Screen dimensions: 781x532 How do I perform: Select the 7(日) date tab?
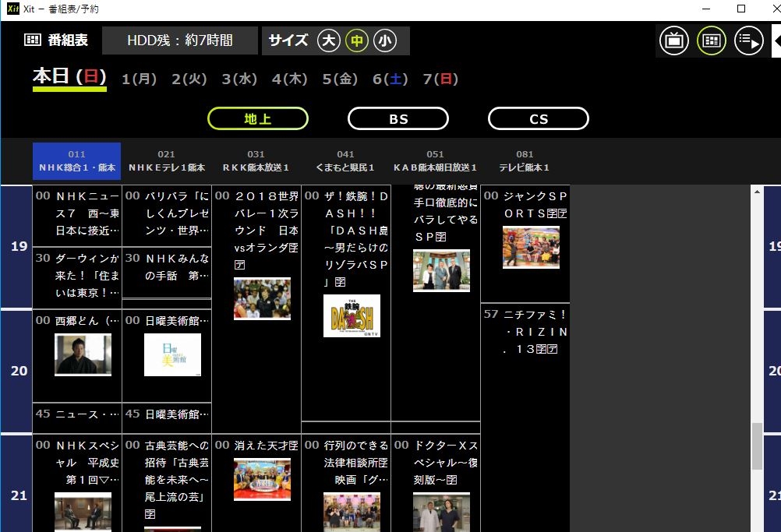click(x=441, y=79)
